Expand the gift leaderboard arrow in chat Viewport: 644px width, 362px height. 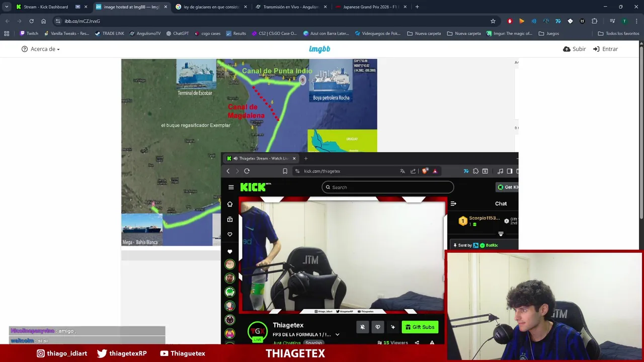pyautogui.click(x=501, y=234)
